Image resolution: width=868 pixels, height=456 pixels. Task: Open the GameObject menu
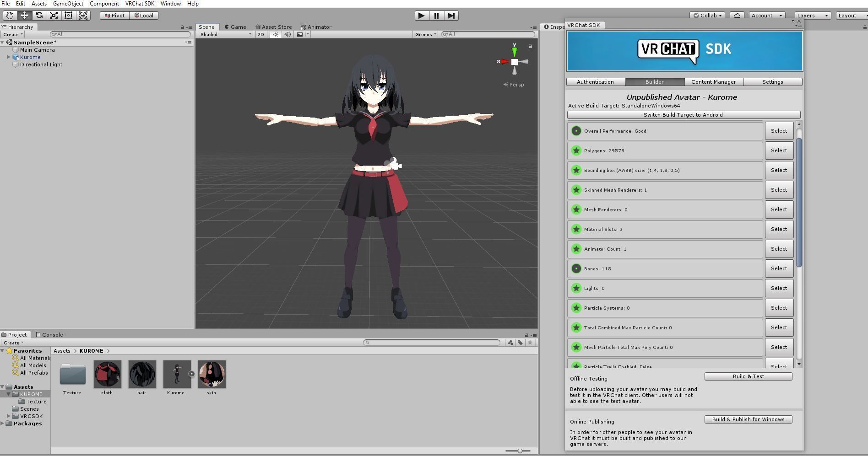(68, 4)
